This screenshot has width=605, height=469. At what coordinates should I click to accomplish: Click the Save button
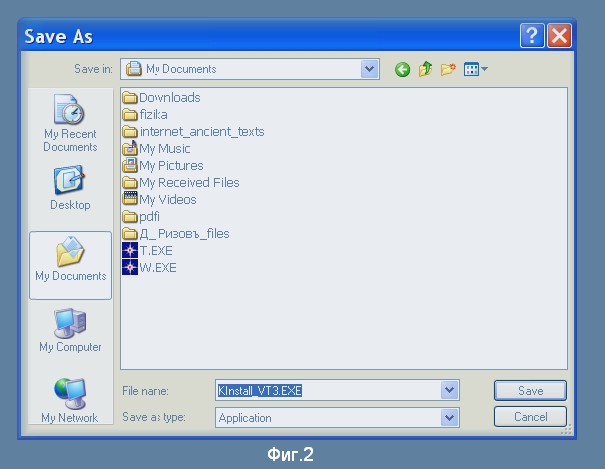tap(530, 391)
